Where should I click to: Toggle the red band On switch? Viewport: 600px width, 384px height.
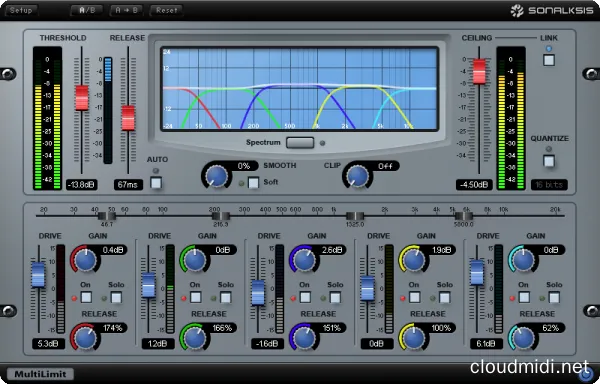[x=86, y=298]
